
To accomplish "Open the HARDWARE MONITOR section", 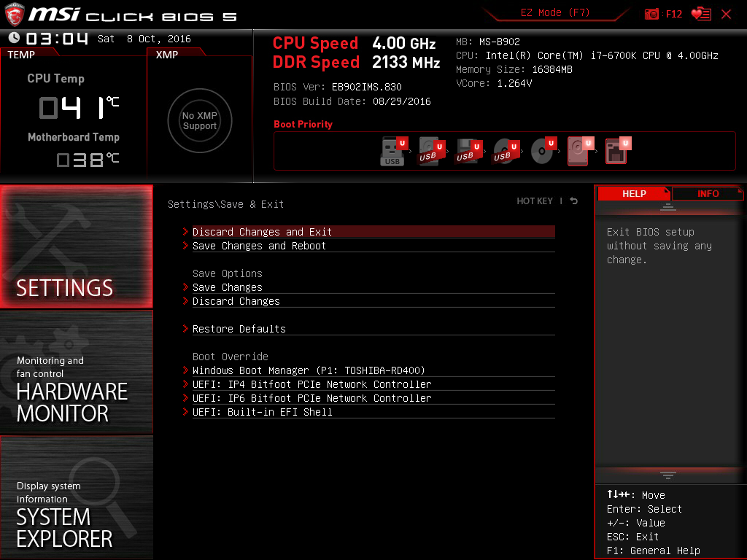I will tap(77, 372).
